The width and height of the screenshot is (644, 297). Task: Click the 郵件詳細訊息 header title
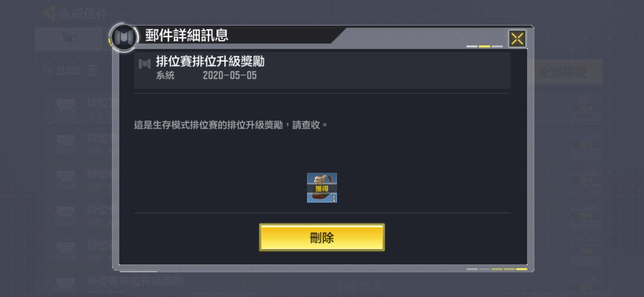click(187, 35)
